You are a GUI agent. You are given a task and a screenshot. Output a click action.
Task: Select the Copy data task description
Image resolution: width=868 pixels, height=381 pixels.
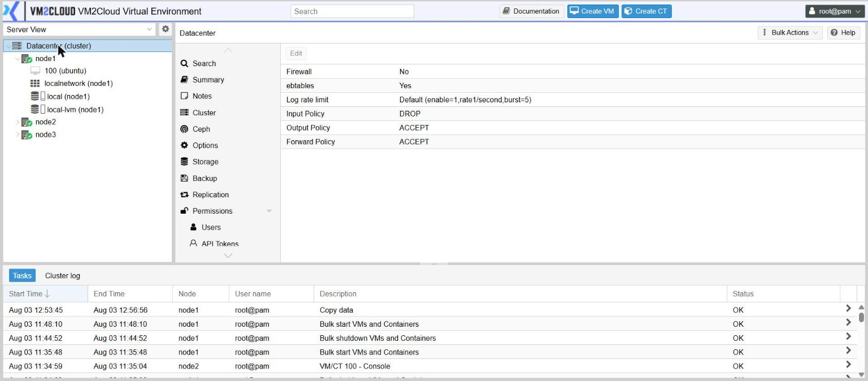click(x=336, y=310)
